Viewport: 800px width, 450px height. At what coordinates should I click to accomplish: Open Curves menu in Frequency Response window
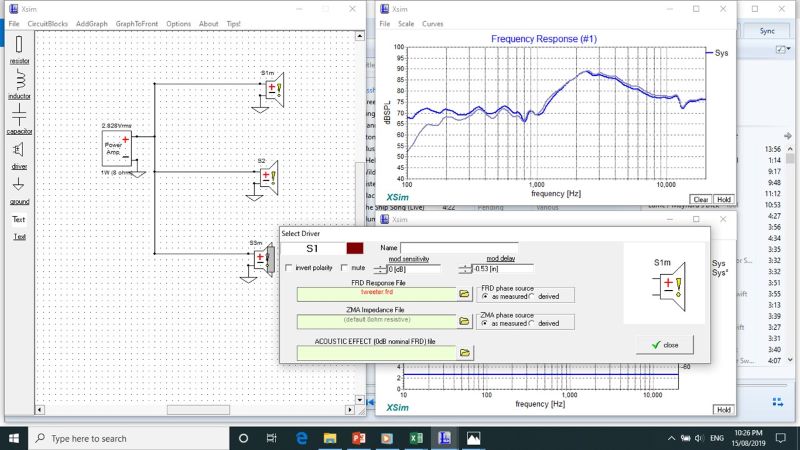[433, 24]
